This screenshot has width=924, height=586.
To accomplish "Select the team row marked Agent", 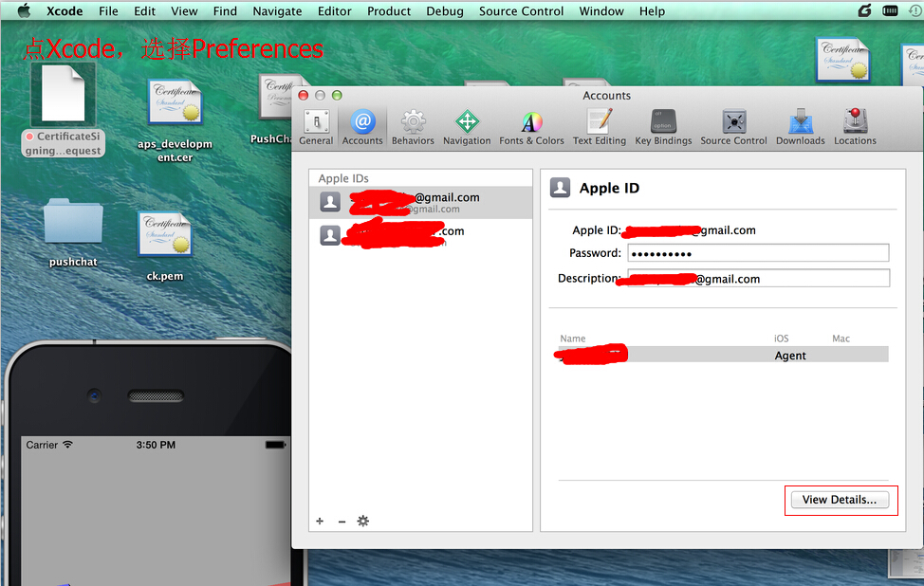I will [x=723, y=355].
